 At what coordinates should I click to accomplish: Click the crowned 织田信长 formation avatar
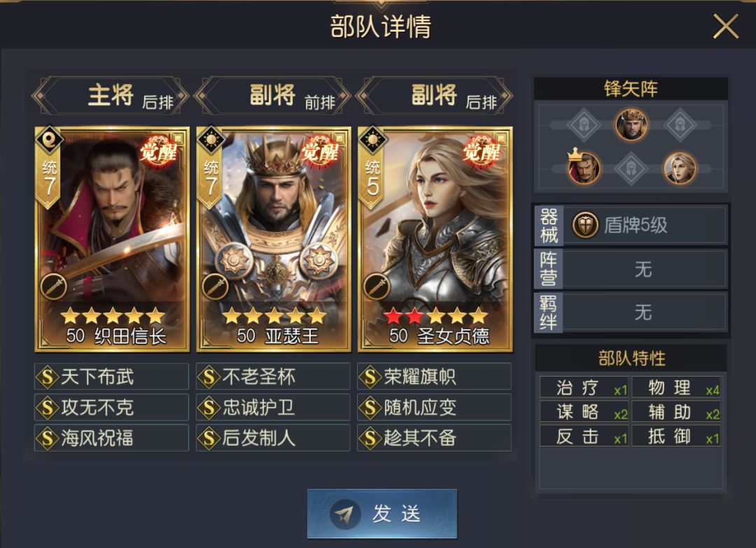(x=583, y=167)
